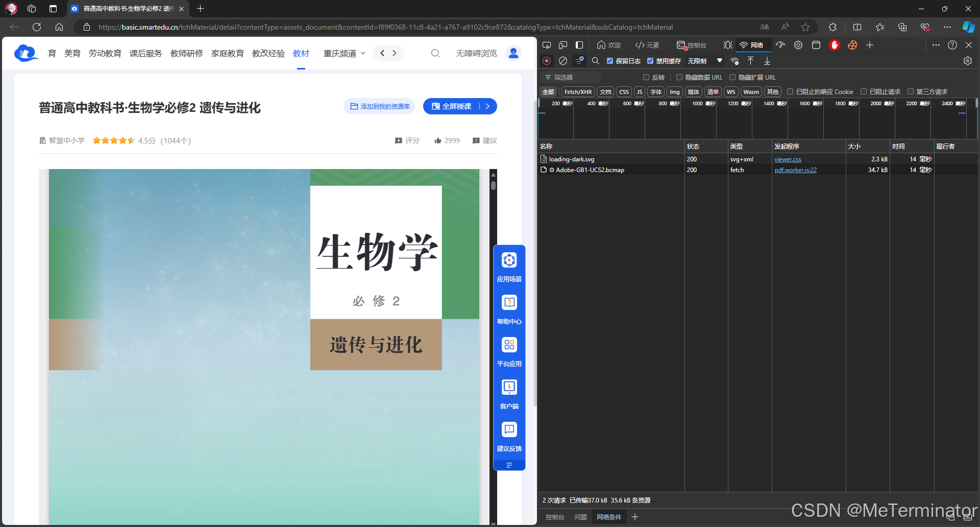Open 网络条件 drawer tab
The image size is (980, 527).
[609, 517]
